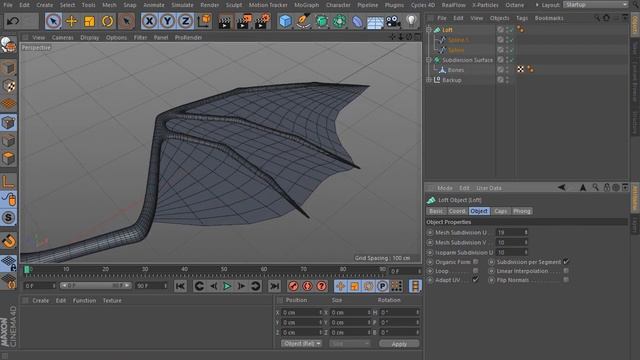Toggle Y axis lock

167,21
